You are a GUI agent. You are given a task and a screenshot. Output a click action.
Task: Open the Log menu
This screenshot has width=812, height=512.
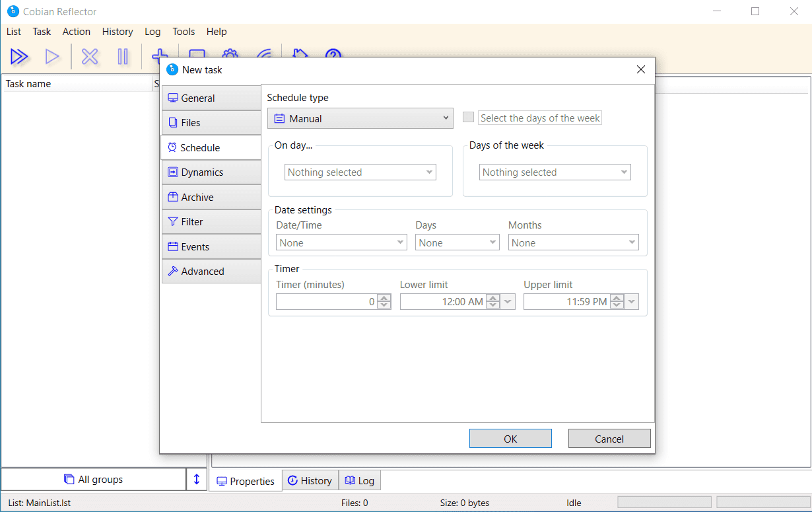point(152,32)
